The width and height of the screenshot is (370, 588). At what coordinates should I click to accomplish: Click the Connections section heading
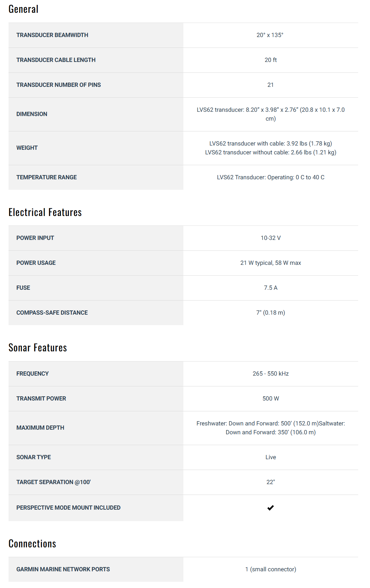tap(32, 544)
